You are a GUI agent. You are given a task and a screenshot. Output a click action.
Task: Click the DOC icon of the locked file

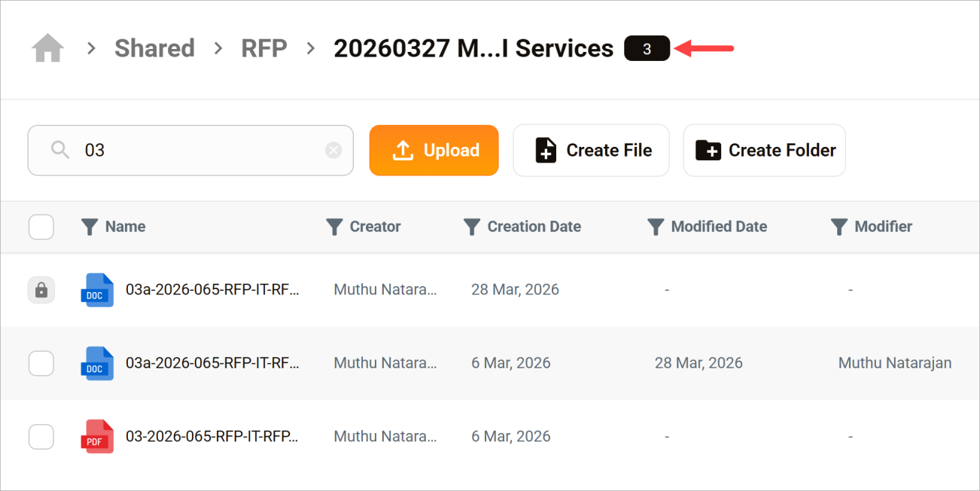tap(97, 290)
